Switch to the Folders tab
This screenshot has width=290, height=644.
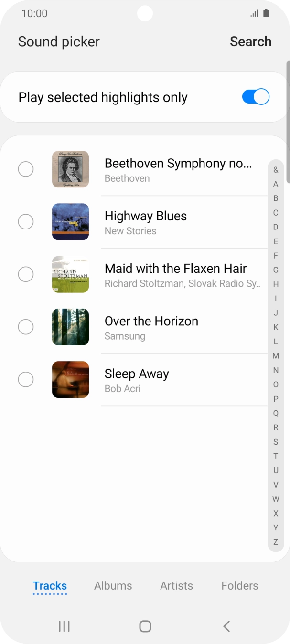(x=239, y=586)
